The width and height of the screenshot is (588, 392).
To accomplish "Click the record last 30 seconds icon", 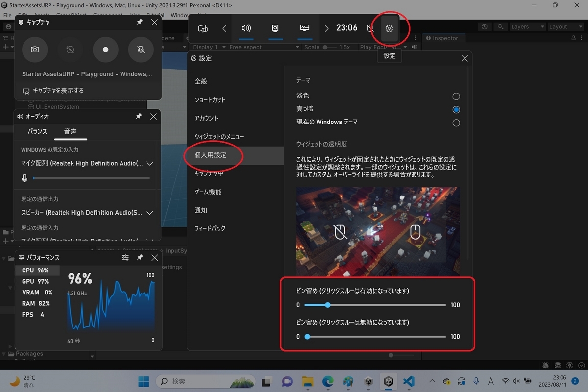I will point(70,49).
